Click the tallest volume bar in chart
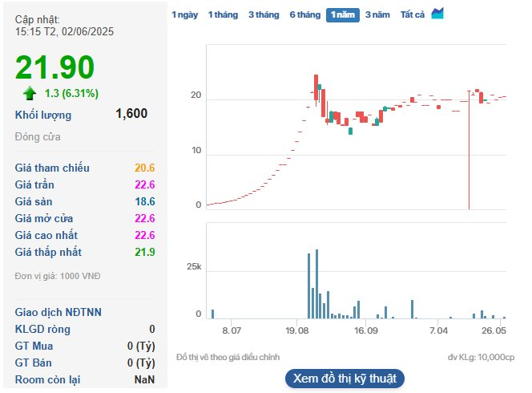532x393 pixels. coord(316,284)
